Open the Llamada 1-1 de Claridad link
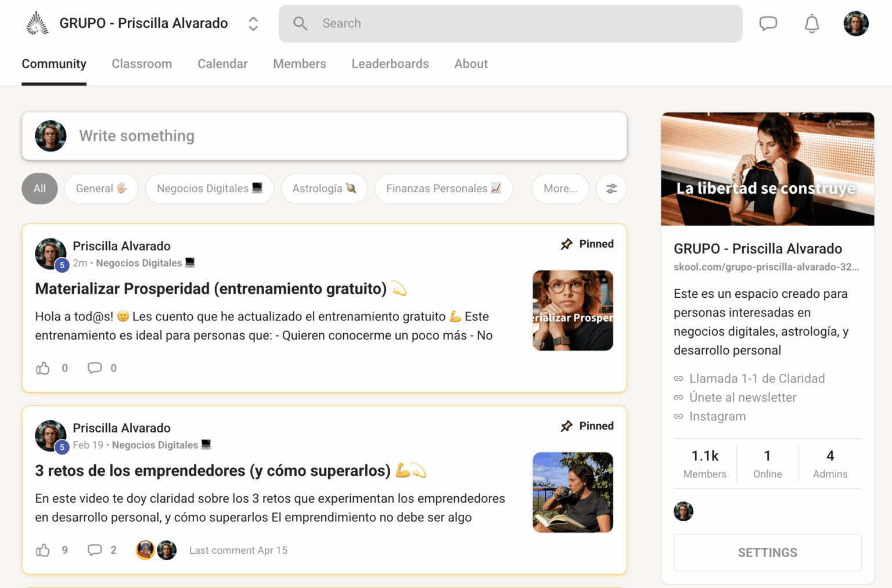 [756, 378]
